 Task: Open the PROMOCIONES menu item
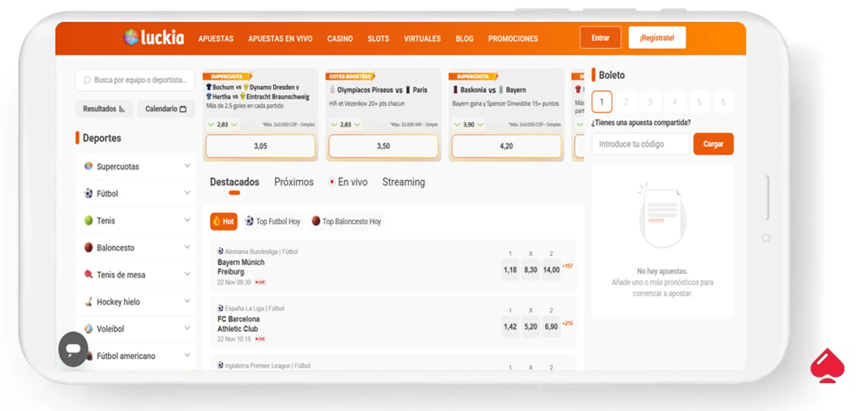pos(513,39)
